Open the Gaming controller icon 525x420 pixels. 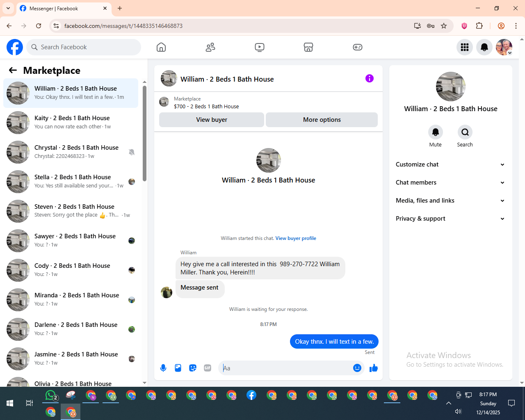pos(358,47)
